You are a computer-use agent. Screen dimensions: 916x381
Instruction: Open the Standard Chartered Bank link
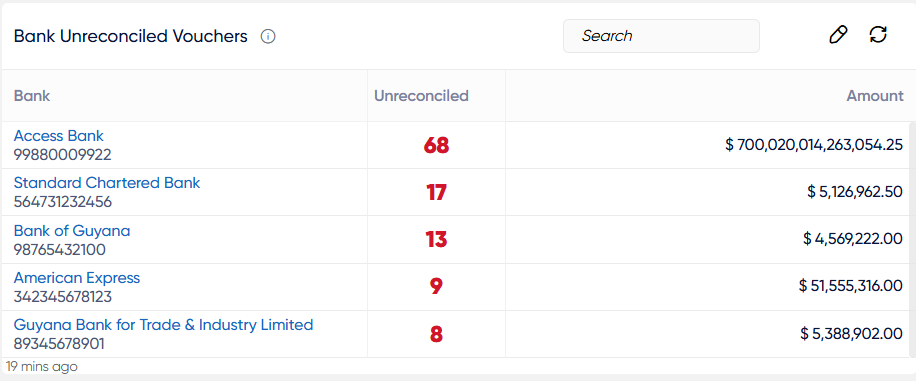click(x=107, y=183)
